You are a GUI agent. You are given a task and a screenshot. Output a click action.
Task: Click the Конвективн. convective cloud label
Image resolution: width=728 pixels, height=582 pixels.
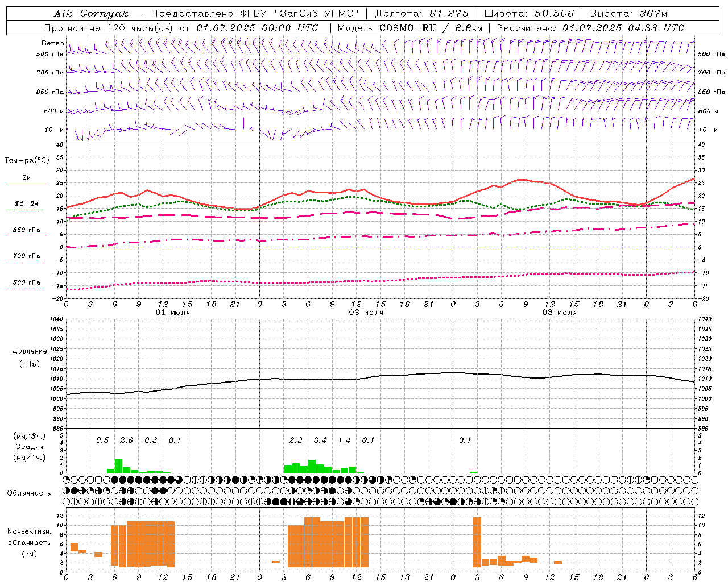[29, 531]
